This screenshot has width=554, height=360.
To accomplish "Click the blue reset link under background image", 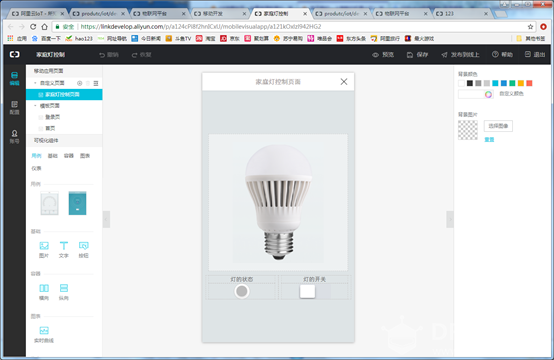I will [x=489, y=140].
